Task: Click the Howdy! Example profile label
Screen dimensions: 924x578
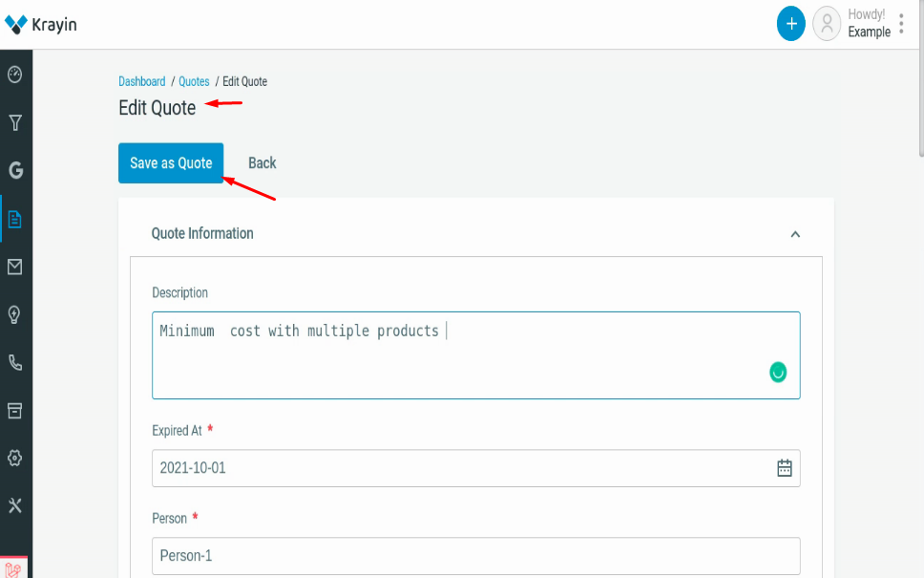Action: [x=867, y=23]
